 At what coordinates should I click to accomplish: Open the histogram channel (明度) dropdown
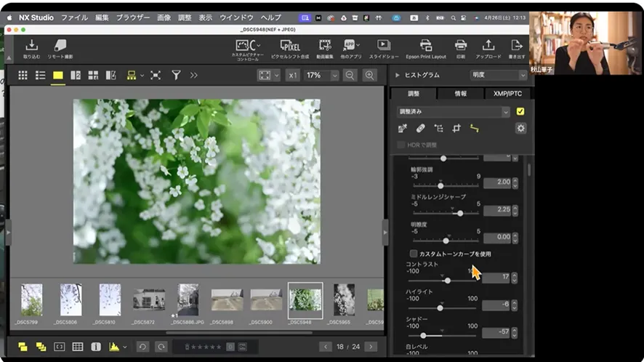[x=498, y=75]
